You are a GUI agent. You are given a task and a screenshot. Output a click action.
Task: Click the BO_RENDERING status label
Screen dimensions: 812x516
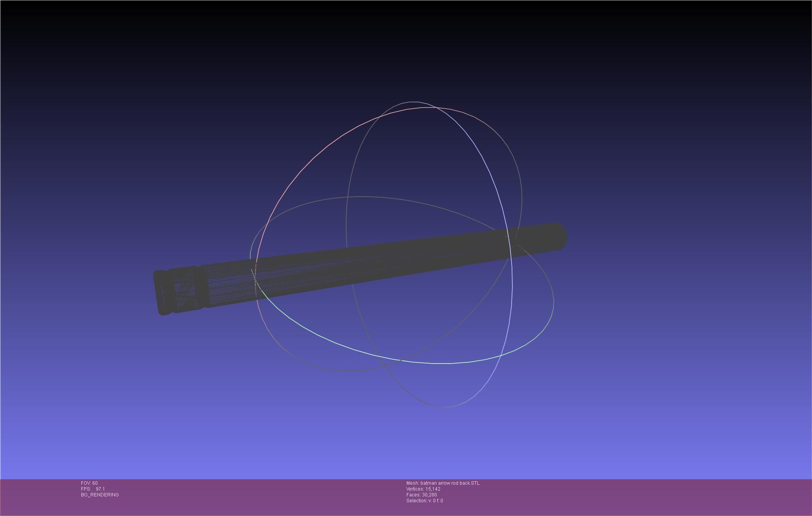pyautogui.click(x=100, y=495)
